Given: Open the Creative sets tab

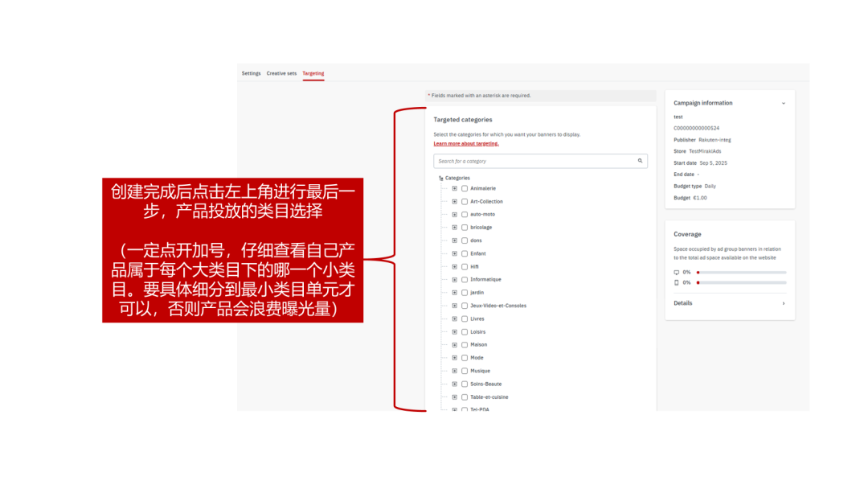Looking at the screenshot, I should [281, 73].
